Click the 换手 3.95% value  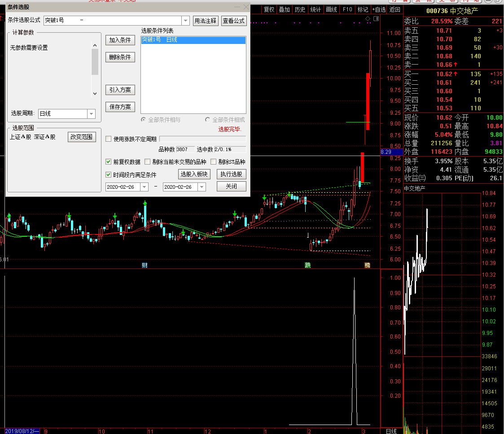443,161
